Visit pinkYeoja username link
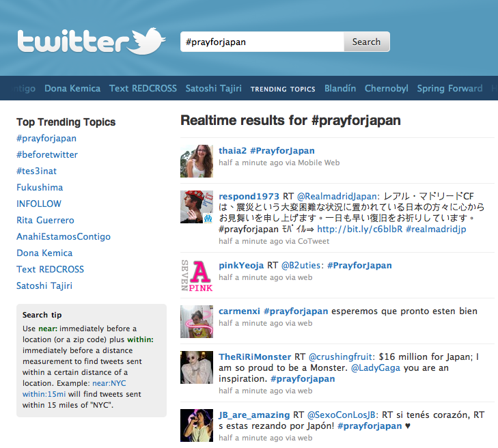The height and width of the screenshot is (448, 498). [x=241, y=266]
